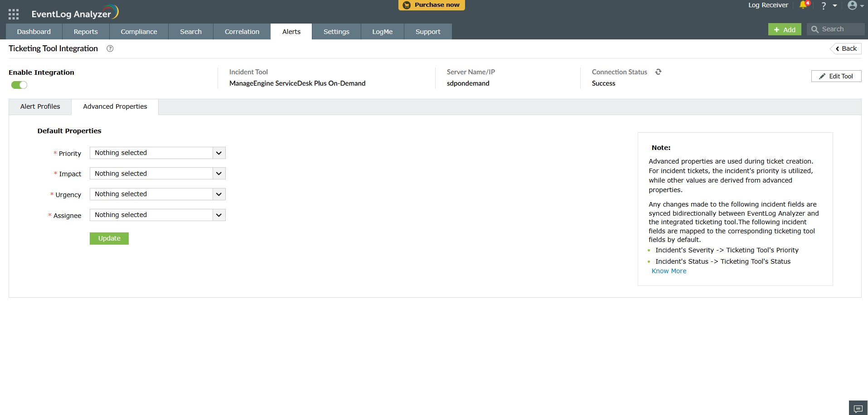Open help beside Ticketing Tool Integration title

pyautogui.click(x=110, y=48)
